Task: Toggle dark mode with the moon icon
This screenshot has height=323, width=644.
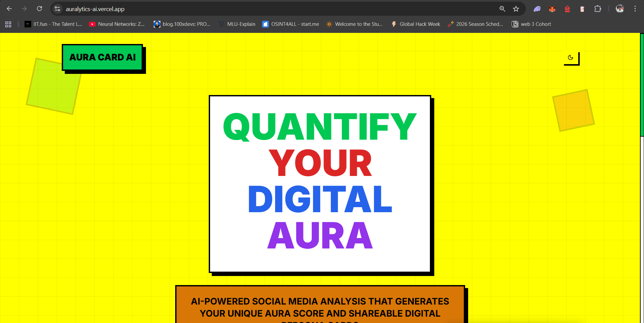Action: pyautogui.click(x=571, y=57)
